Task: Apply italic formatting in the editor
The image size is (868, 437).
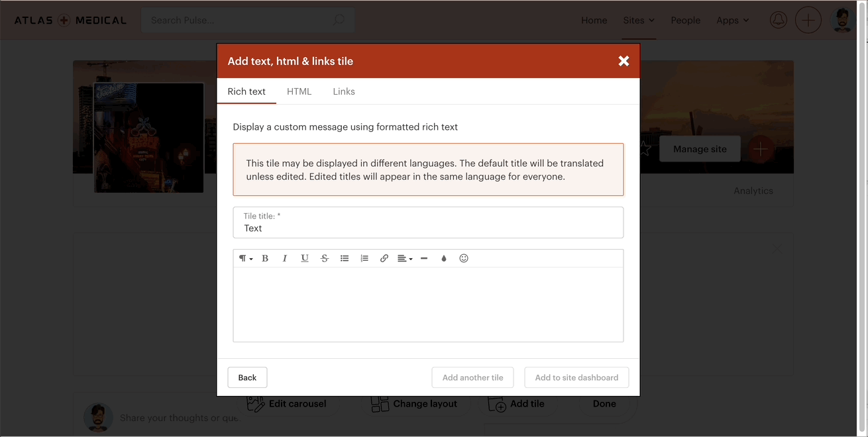Action: pos(285,258)
